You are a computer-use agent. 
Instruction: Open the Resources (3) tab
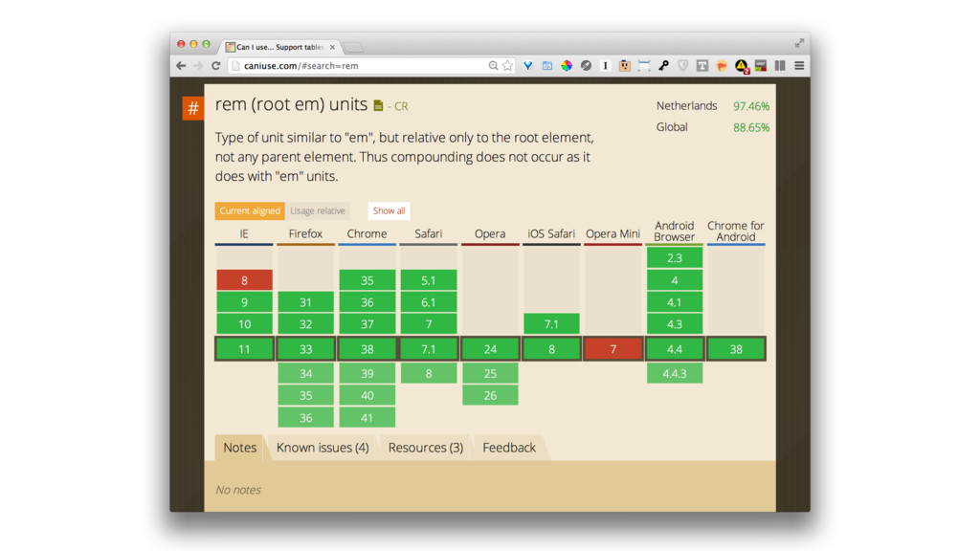click(426, 448)
